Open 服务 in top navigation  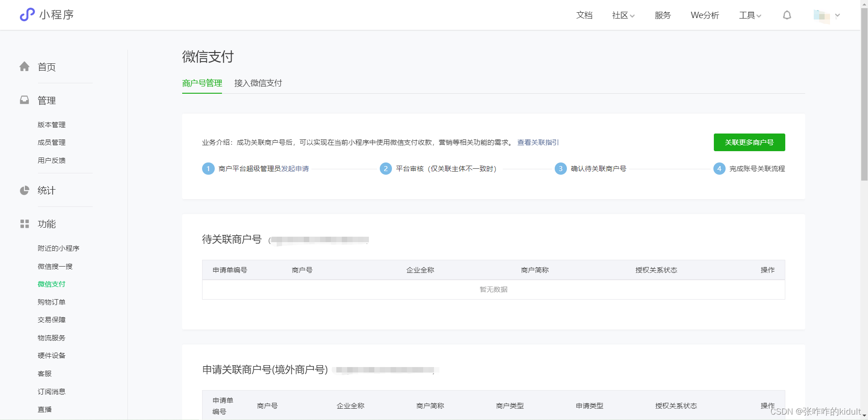point(663,15)
